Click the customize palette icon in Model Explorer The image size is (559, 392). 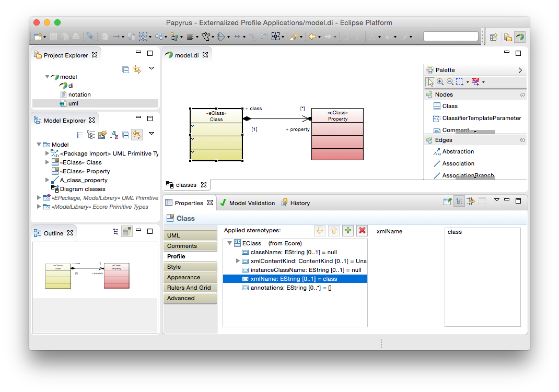pos(102,135)
